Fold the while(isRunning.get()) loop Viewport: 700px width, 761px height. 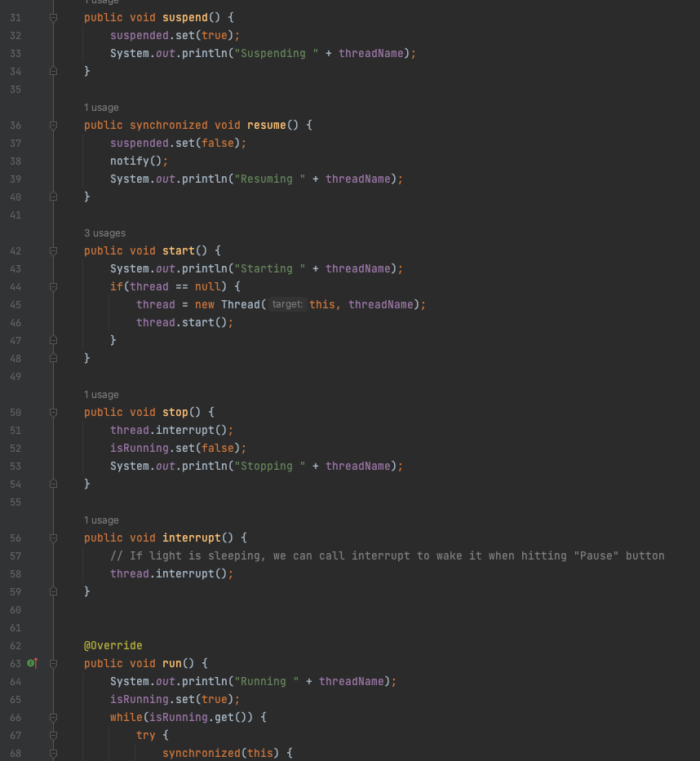(x=53, y=717)
